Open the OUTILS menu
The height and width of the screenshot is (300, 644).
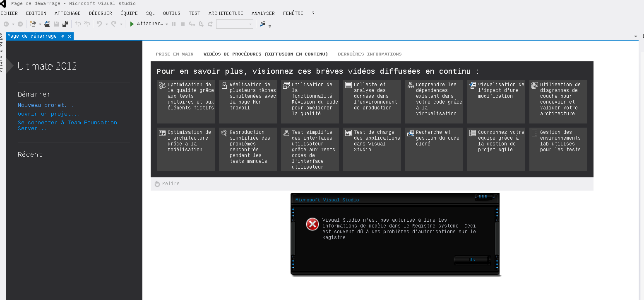pos(172,13)
